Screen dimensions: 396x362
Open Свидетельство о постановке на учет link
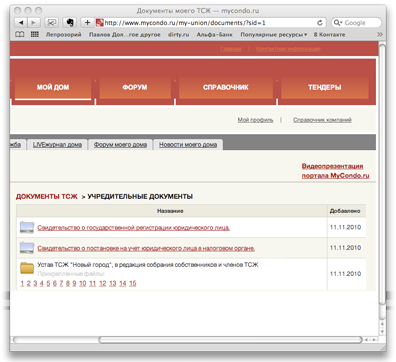[146, 248]
